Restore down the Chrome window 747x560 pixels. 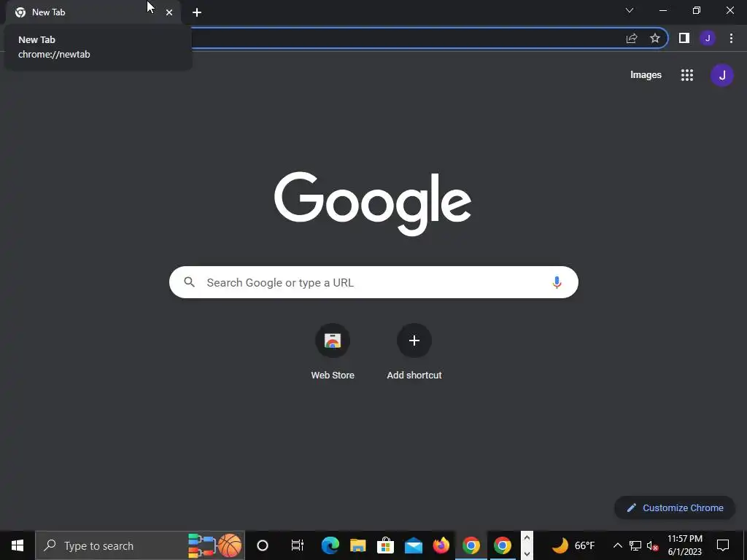tap(697, 10)
